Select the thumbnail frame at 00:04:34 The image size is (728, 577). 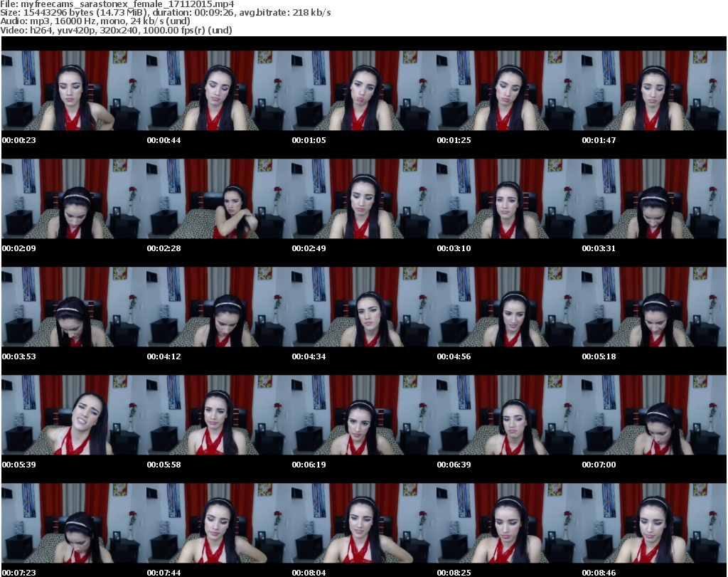364,307
